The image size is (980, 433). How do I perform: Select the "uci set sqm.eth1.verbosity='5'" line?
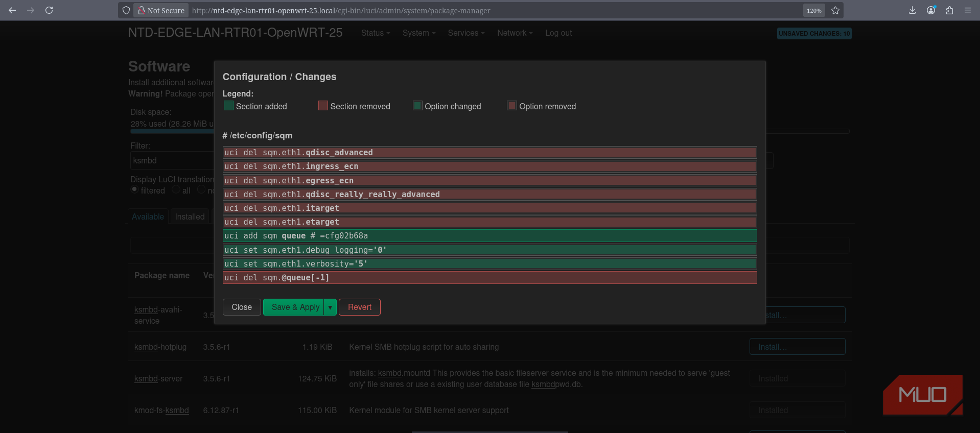click(x=490, y=263)
